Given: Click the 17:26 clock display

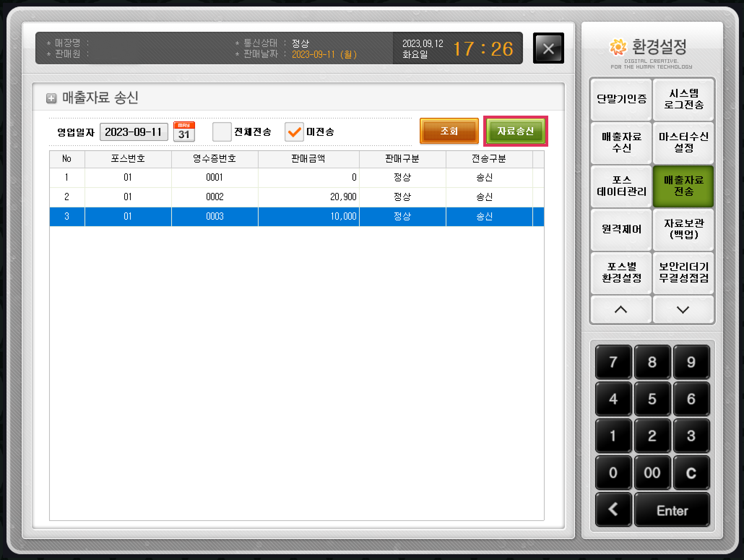Looking at the screenshot, I should [x=483, y=49].
